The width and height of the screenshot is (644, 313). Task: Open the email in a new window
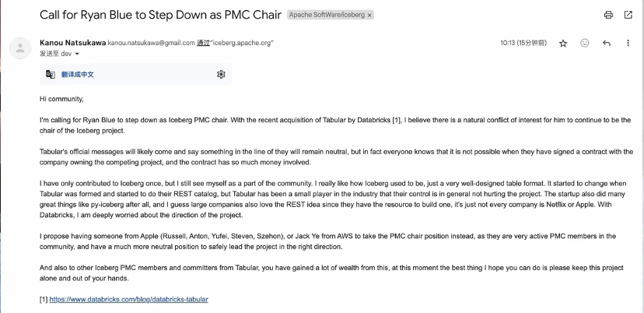pos(628,15)
